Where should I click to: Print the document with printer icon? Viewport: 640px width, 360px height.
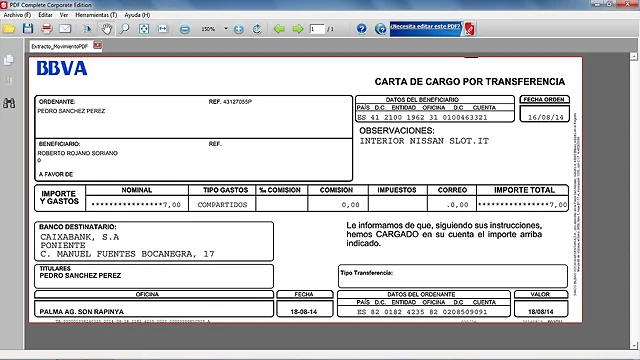click(x=47, y=29)
